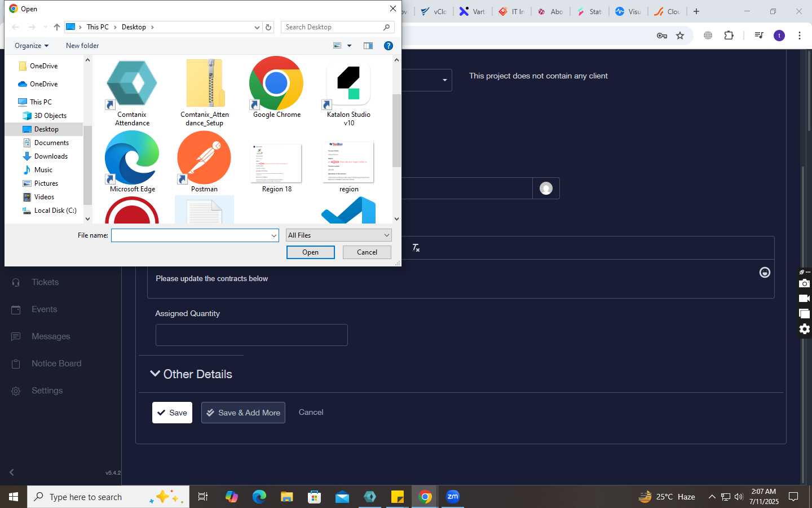Viewport: 812px width, 508px height.
Task: Toggle the preview pane icon
Action: tap(368, 46)
